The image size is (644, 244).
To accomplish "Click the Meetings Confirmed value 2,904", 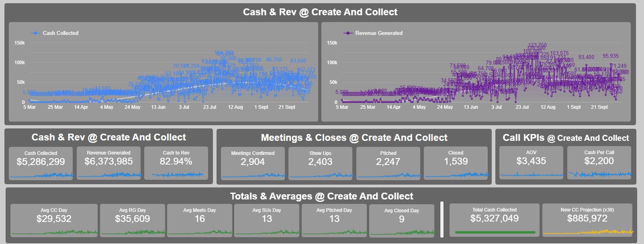I will [253, 162].
